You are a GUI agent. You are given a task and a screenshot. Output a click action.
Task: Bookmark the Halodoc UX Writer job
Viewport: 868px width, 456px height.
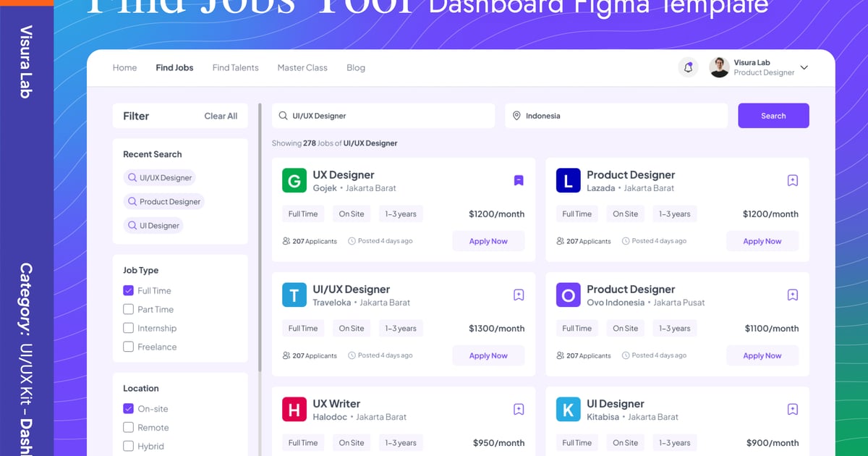pyautogui.click(x=519, y=410)
